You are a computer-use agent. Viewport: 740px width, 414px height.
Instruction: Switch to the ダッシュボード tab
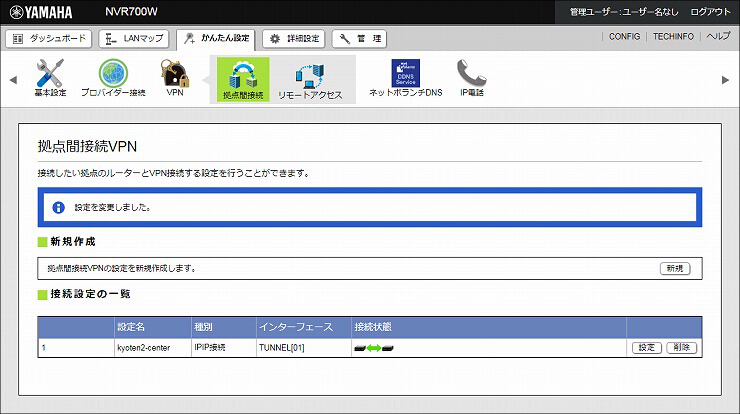(49, 39)
